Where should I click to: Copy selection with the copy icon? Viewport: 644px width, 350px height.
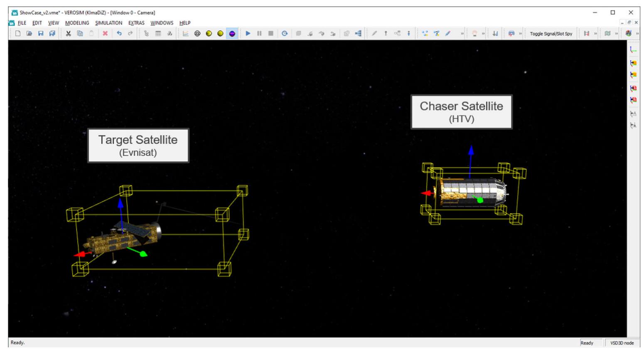pyautogui.click(x=80, y=33)
